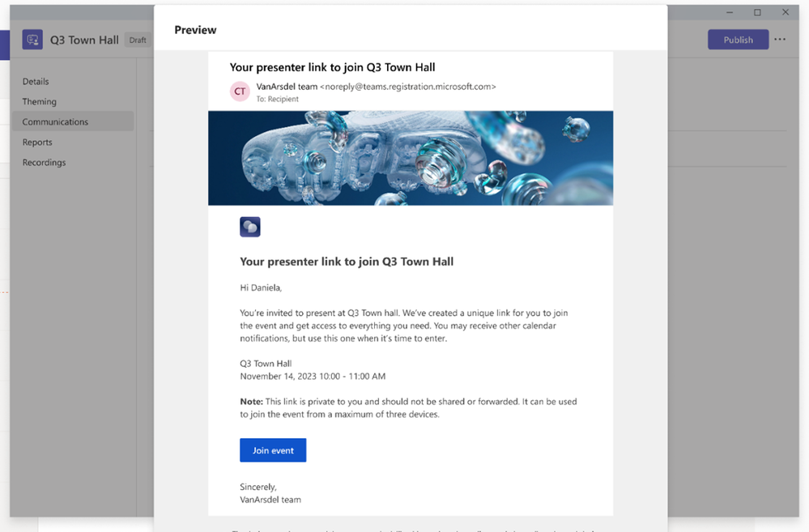Screen dimensions: 809x532
Task: Click the noreply sender email address
Action: click(408, 86)
